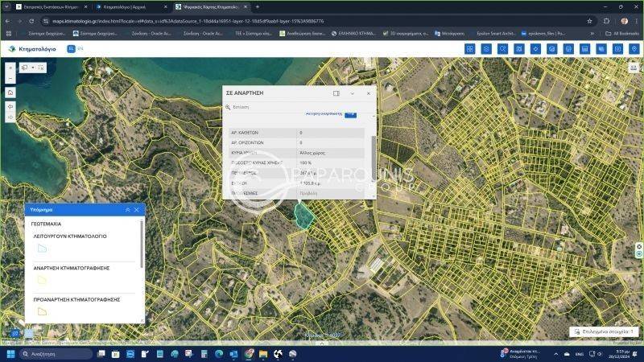Go to previous map extent arrow
The image size is (644, 362).
tap(10, 105)
